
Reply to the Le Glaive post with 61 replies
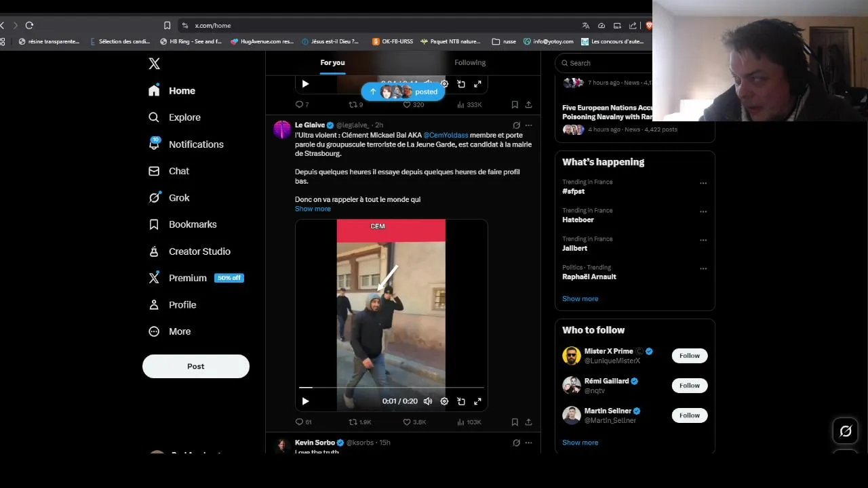coord(304,422)
